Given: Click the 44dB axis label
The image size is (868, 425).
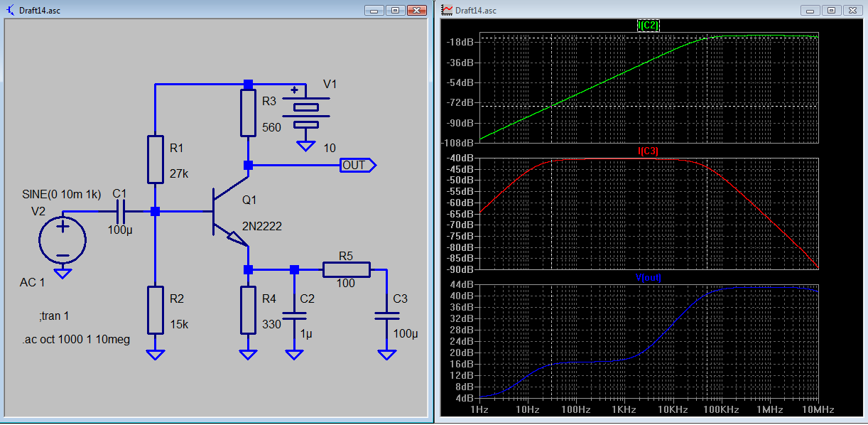Looking at the screenshot, I should [462, 284].
